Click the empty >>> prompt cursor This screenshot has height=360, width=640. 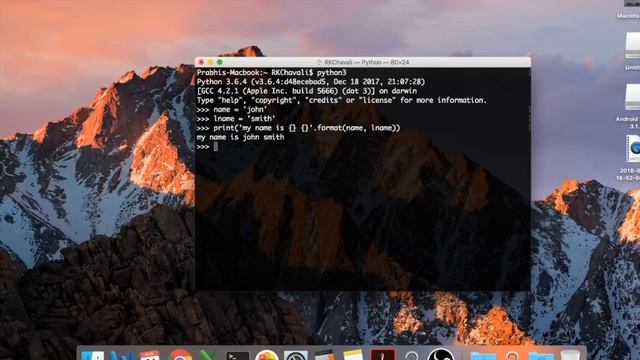pyautogui.click(x=216, y=147)
